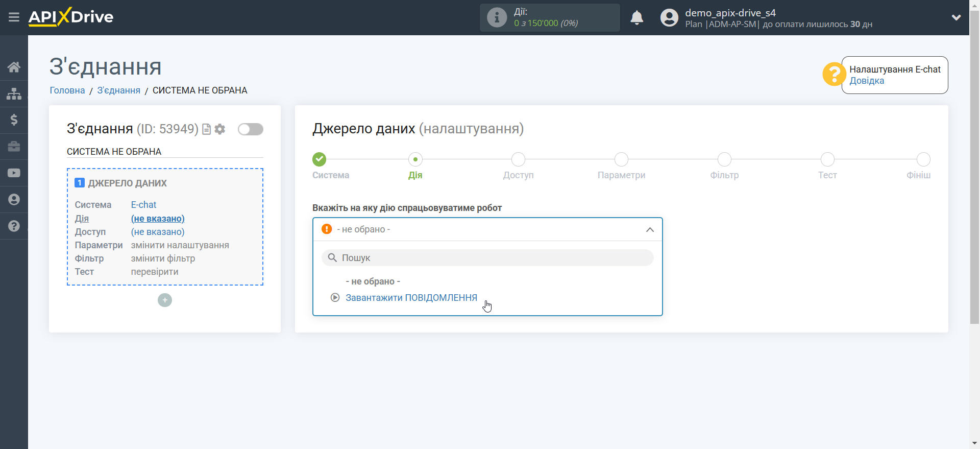Open the billing dollar icon in the sidebar
The height and width of the screenshot is (449, 980).
point(14,120)
